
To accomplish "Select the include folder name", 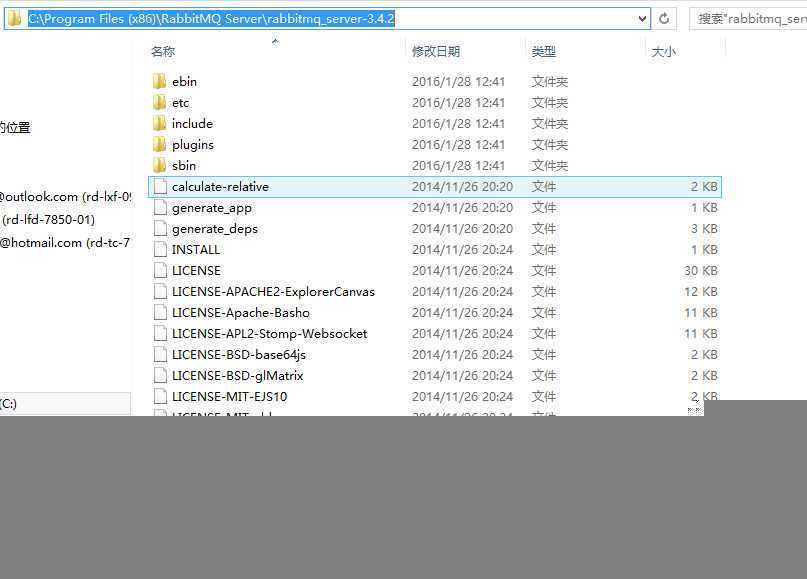I will (x=192, y=124).
